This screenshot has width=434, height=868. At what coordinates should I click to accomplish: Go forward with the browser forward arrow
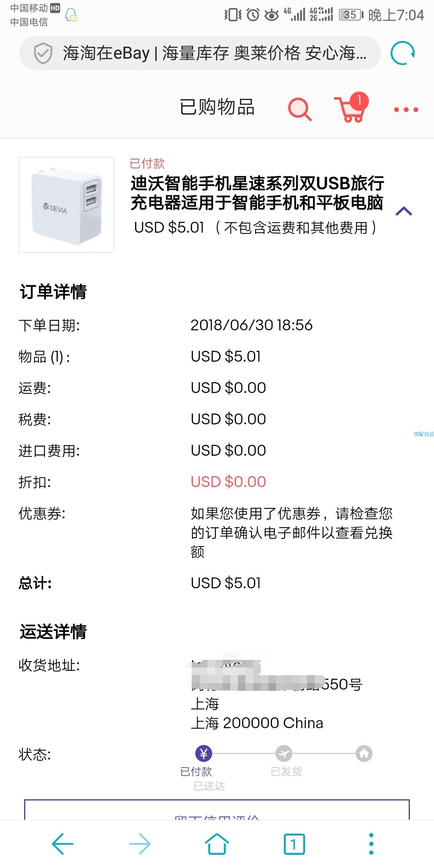pyautogui.click(x=139, y=843)
